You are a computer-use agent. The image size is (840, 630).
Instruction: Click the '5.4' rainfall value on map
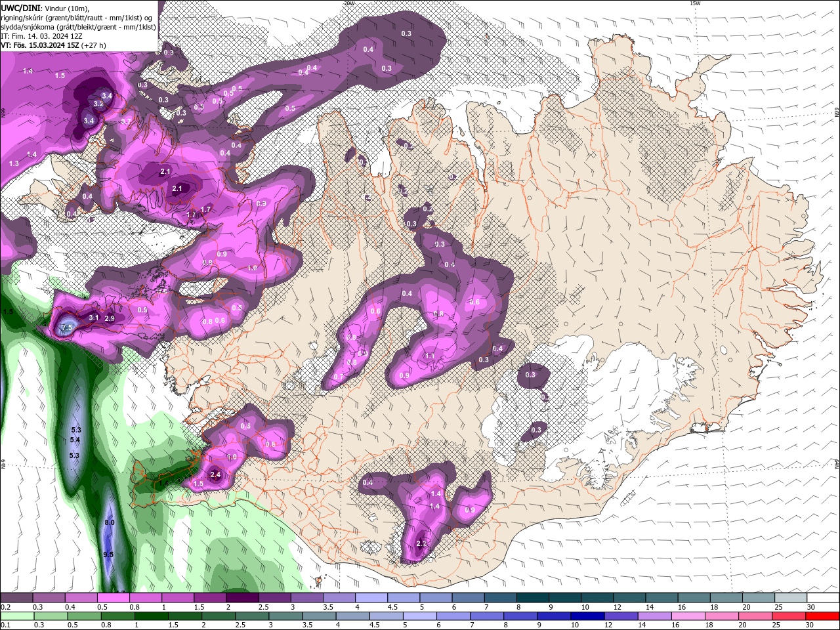(x=75, y=440)
